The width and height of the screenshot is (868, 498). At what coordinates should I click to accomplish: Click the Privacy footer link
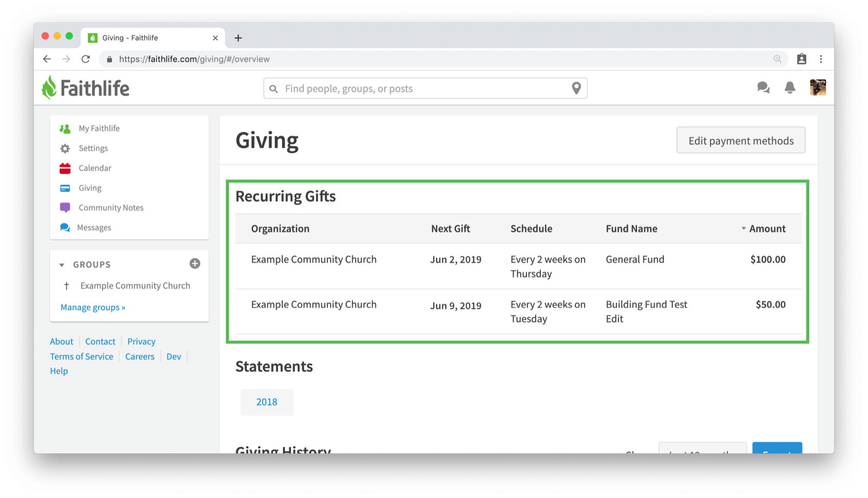[141, 341]
